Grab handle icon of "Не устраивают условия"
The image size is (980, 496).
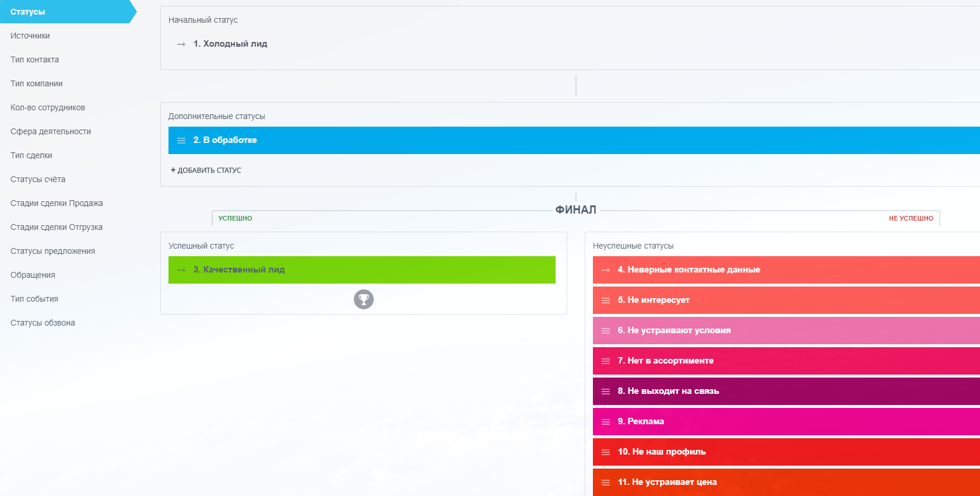point(606,331)
